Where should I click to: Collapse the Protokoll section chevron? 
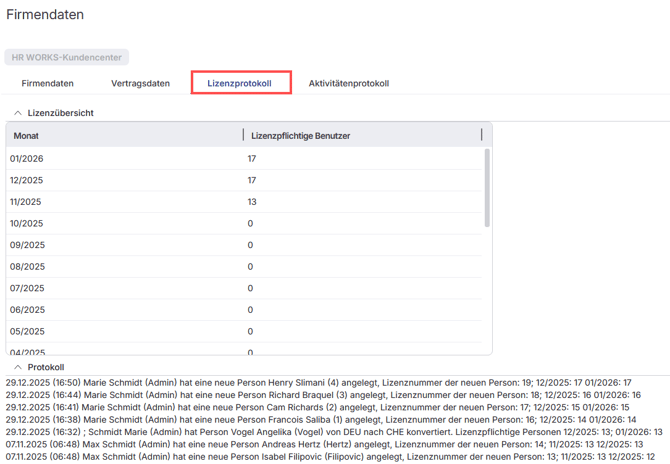pos(18,367)
